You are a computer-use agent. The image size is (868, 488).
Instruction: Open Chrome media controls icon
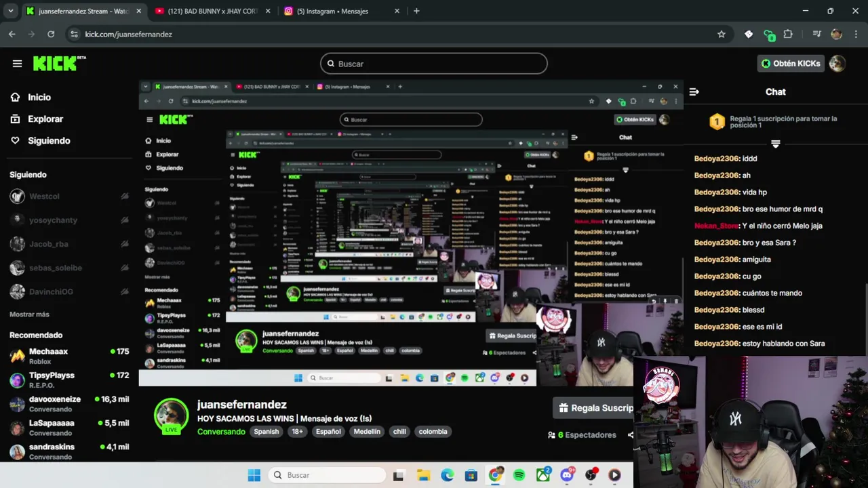point(817,34)
